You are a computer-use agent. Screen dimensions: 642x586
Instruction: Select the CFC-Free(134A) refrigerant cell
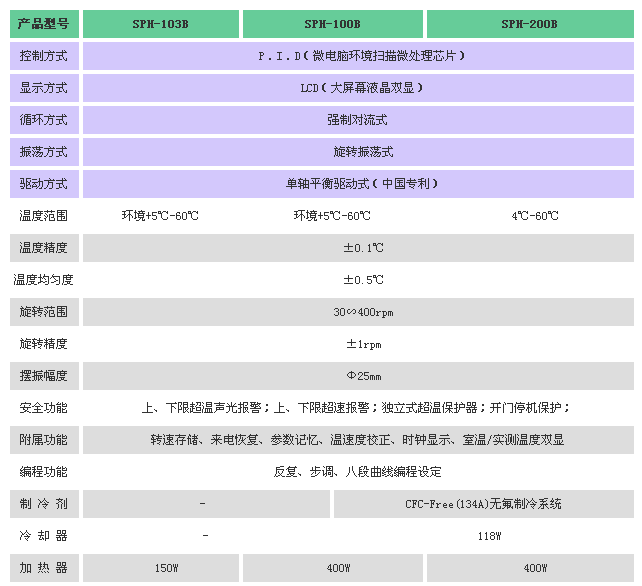click(483, 504)
